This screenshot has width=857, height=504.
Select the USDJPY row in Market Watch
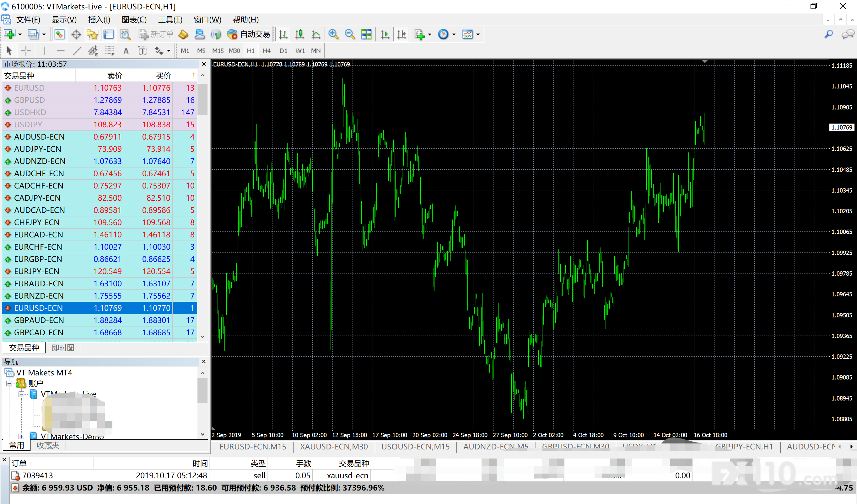(51, 125)
